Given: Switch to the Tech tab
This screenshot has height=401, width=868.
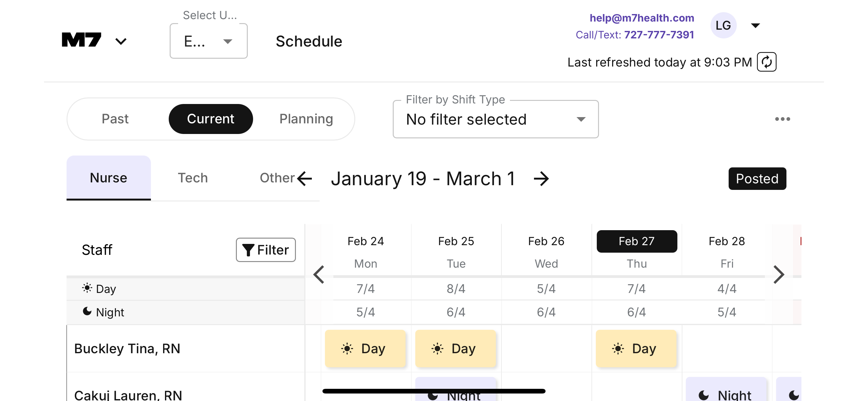Looking at the screenshot, I should pos(192,178).
